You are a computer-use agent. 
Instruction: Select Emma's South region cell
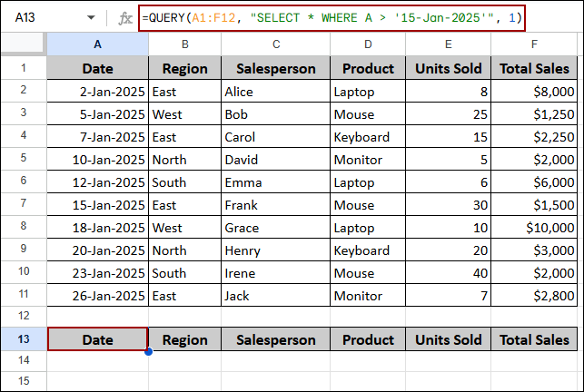click(184, 182)
